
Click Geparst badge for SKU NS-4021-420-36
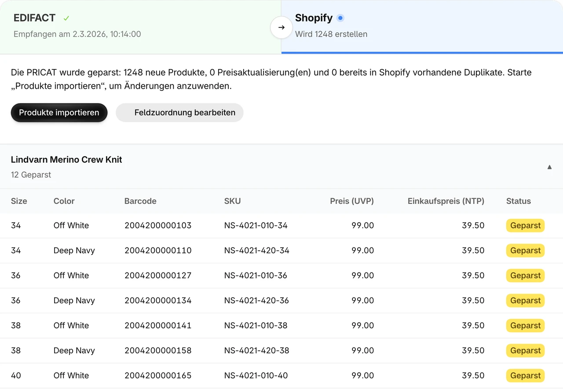click(526, 301)
